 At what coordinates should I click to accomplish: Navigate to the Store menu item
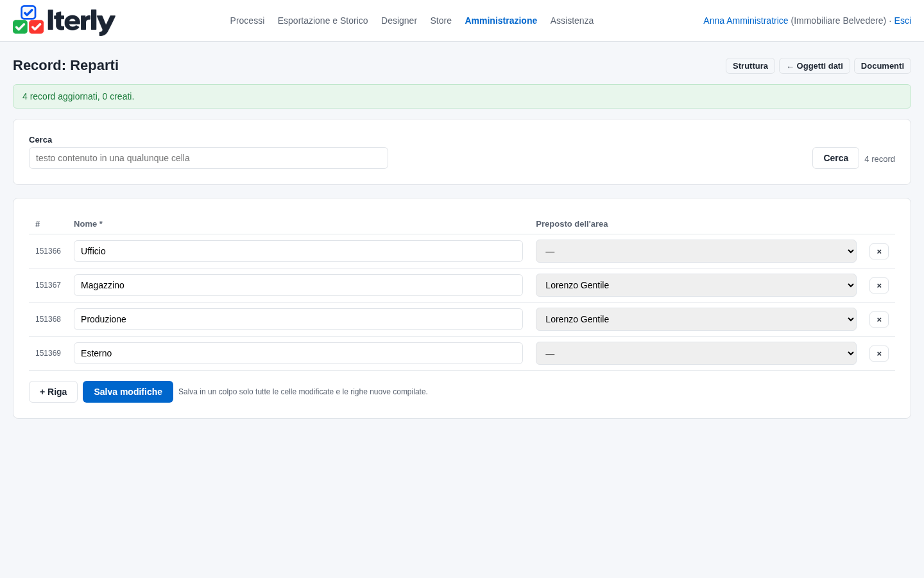point(441,21)
